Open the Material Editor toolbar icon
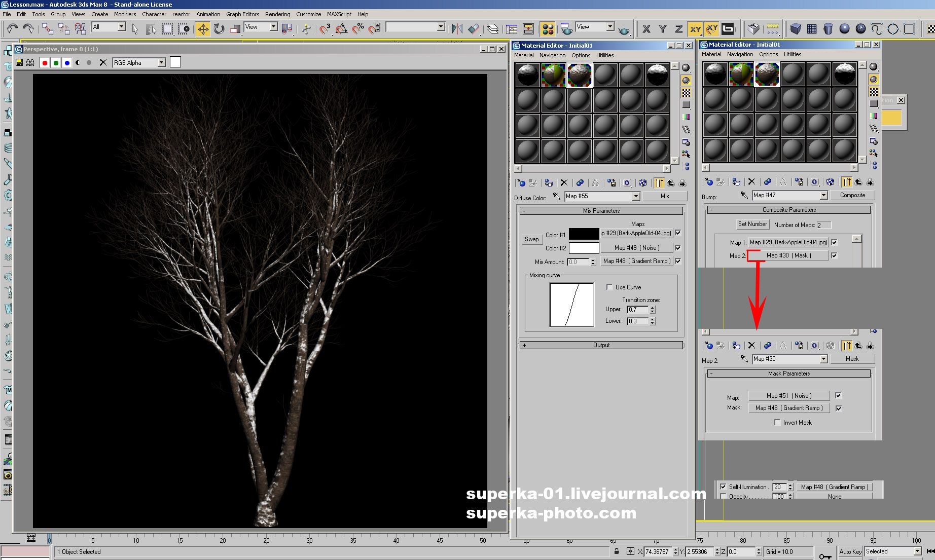The image size is (935, 560). click(547, 29)
